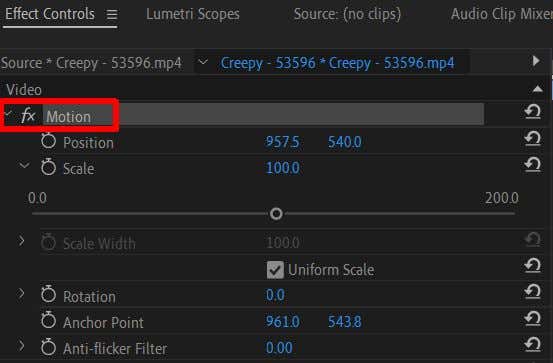Viewport: 553px width, 363px height.
Task: Reset the Motion effect
Action: click(533, 112)
